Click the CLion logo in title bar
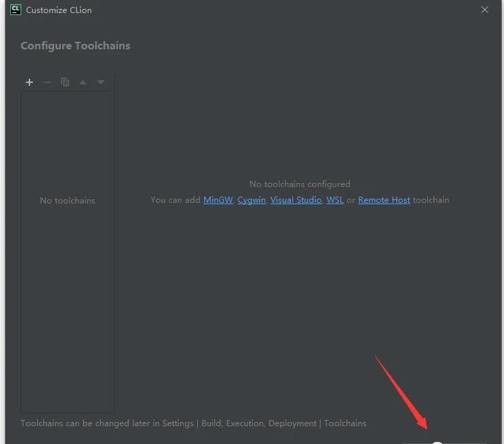Screen dimensions: 504x444 [16, 10]
